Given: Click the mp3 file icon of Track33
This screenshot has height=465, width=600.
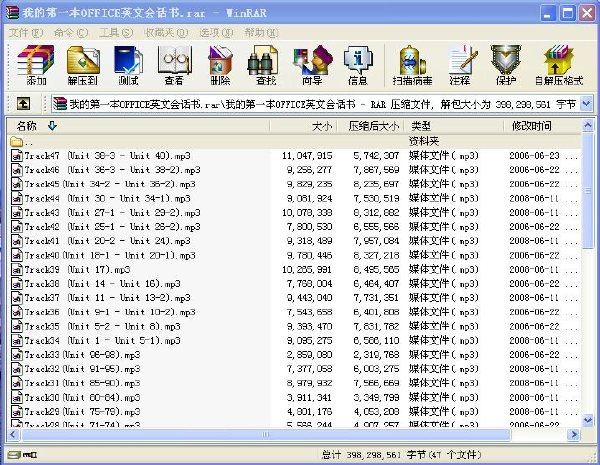Looking at the screenshot, I should [16, 355].
